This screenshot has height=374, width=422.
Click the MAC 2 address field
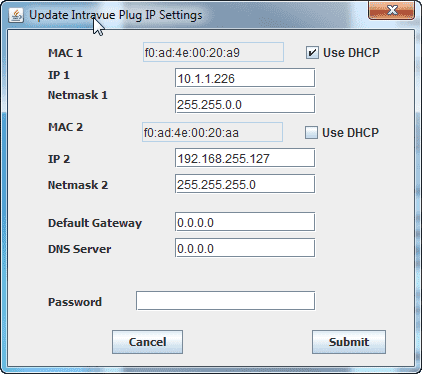[x=212, y=132]
